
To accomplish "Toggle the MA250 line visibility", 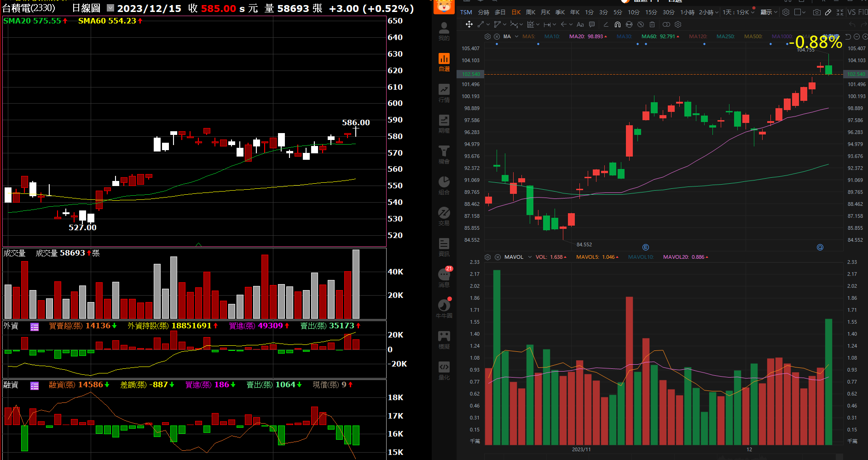I will point(725,36).
